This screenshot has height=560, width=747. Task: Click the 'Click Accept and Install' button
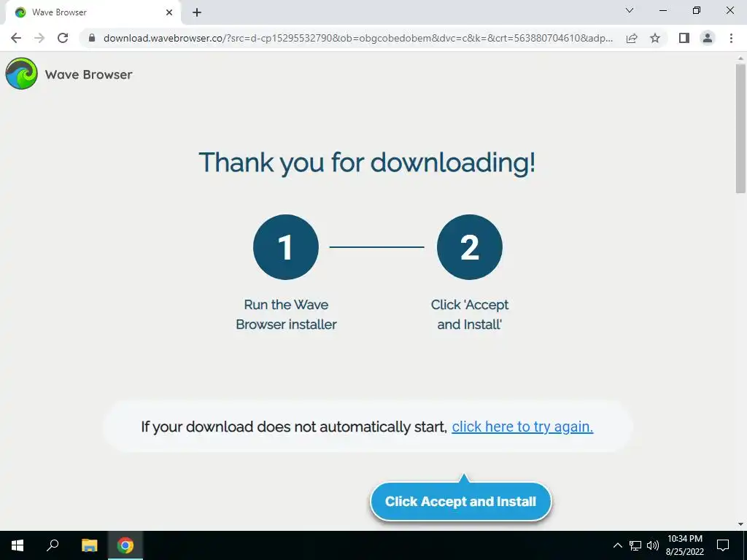(461, 502)
